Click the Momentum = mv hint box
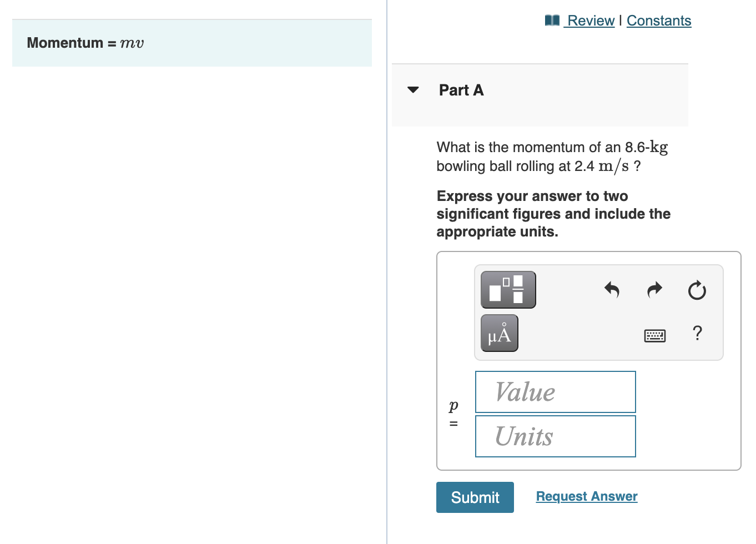The height and width of the screenshot is (544, 756). pyautogui.click(x=191, y=43)
